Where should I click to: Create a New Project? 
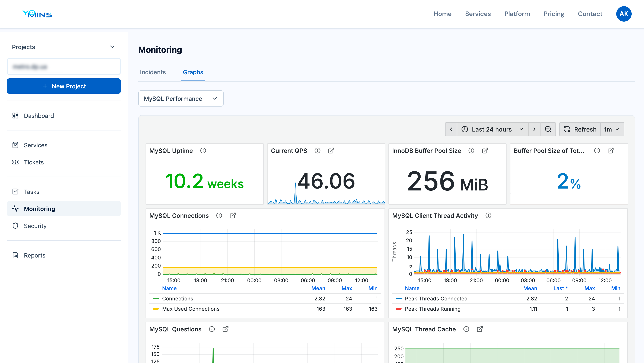[x=64, y=86]
